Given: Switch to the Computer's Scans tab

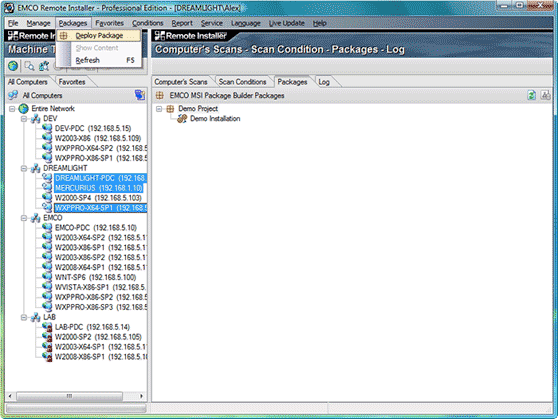Looking at the screenshot, I should coord(181,82).
